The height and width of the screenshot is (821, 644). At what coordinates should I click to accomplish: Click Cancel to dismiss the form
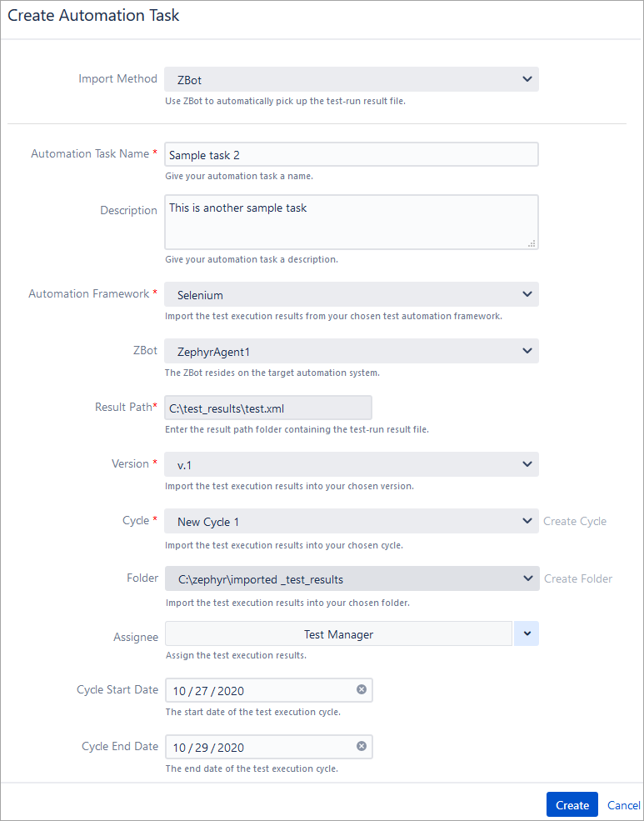[623, 804]
